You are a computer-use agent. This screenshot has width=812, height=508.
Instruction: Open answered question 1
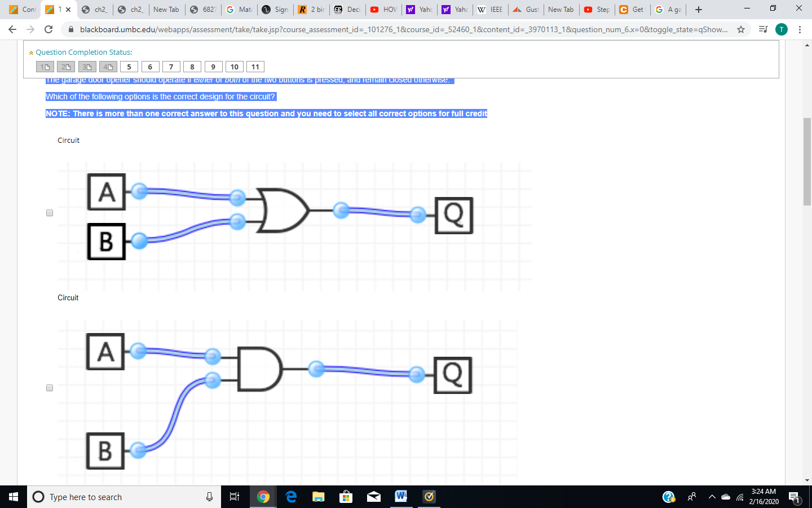pyautogui.click(x=45, y=67)
